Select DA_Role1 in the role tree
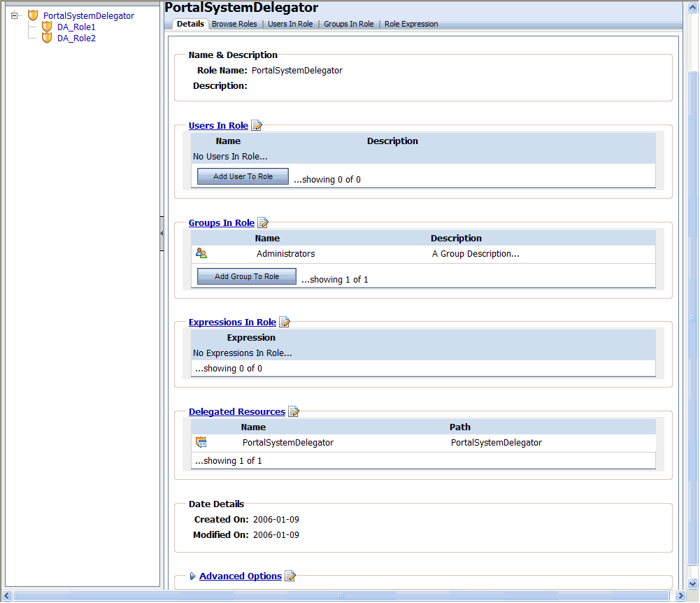 (76, 27)
